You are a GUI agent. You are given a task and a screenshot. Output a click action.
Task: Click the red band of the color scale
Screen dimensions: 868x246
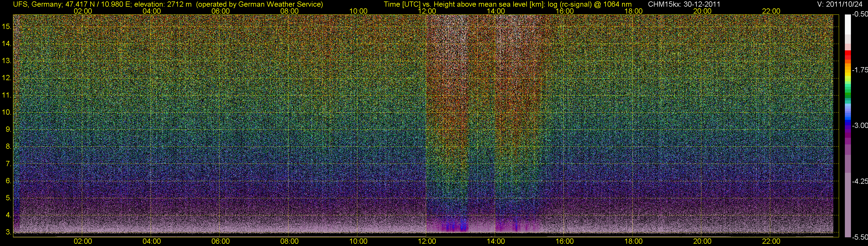coord(847,56)
